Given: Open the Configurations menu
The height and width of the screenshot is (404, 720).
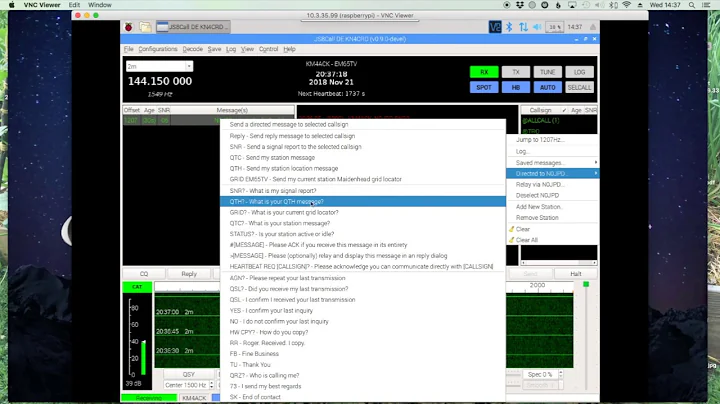Looking at the screenshot, I should (x=158, y=49).
